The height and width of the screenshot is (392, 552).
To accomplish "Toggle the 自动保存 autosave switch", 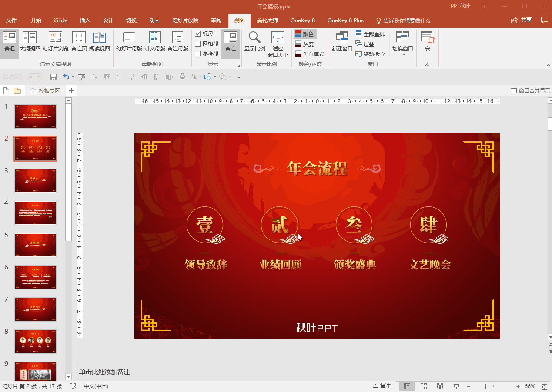I will (x=35, y=77).
